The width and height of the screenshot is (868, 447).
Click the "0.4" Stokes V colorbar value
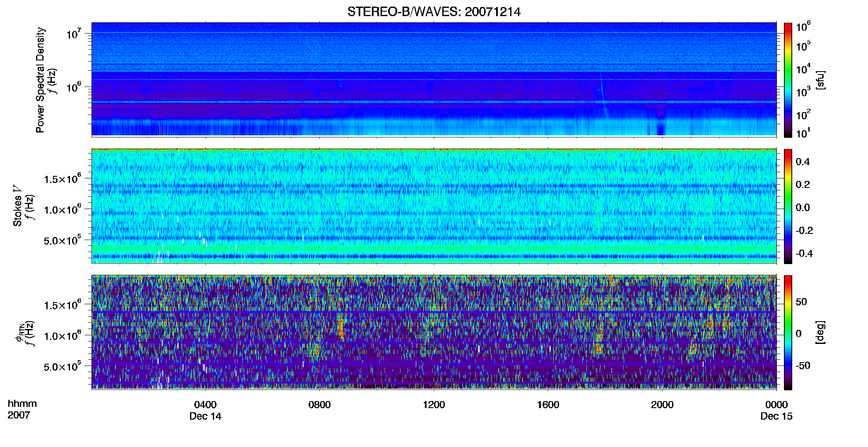[803, 162]
